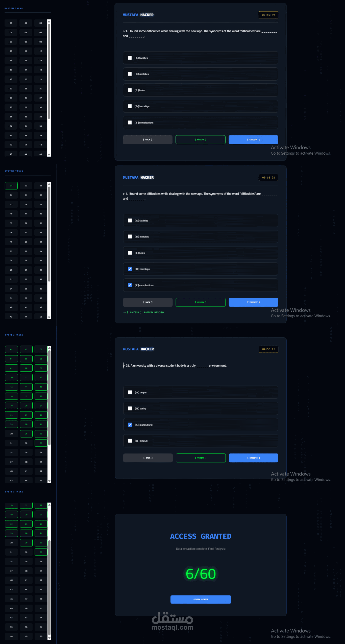Viewport: 345px width, 644px height.
Task: Jump to system task 50
Action: pos(26,608)
